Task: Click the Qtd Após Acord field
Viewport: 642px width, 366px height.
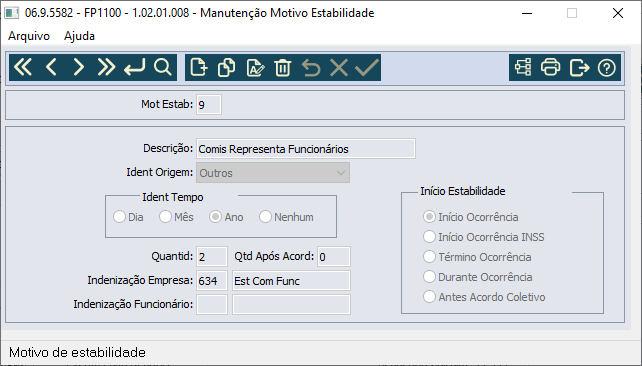Action: [x=334, y=257]
